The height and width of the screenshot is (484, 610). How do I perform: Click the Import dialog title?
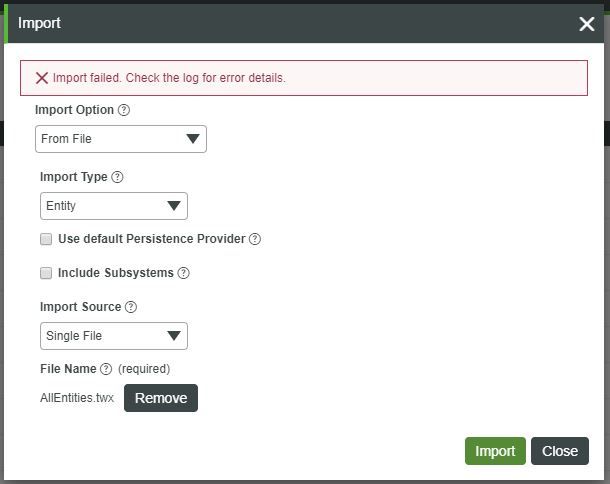(x=39, y=22)
